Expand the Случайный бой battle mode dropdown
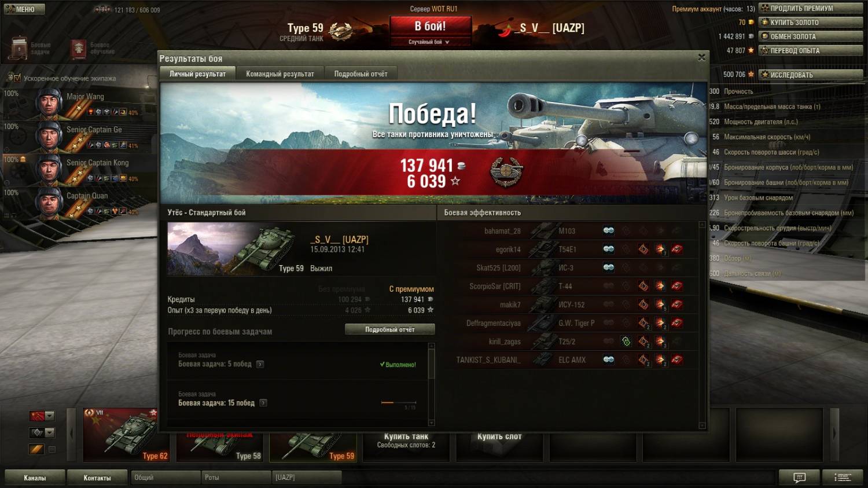The image size is (868, 488). pos(430,42)
